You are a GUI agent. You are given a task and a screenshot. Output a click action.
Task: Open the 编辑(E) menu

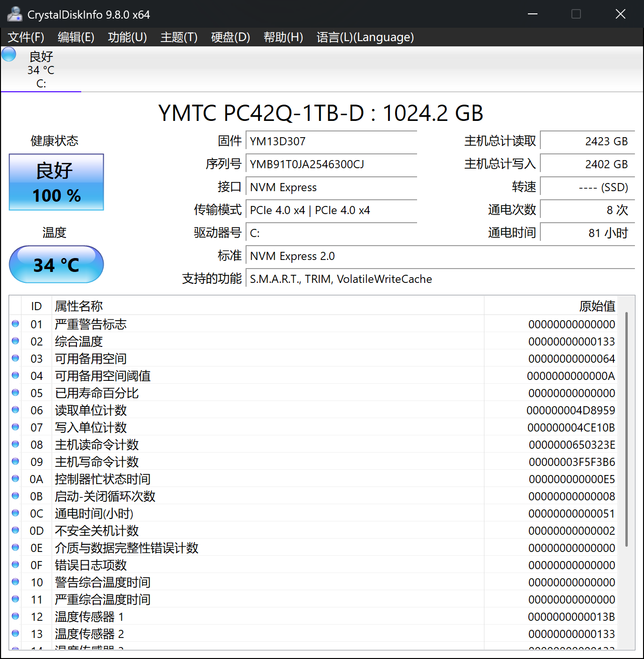(x=76, y=37)
